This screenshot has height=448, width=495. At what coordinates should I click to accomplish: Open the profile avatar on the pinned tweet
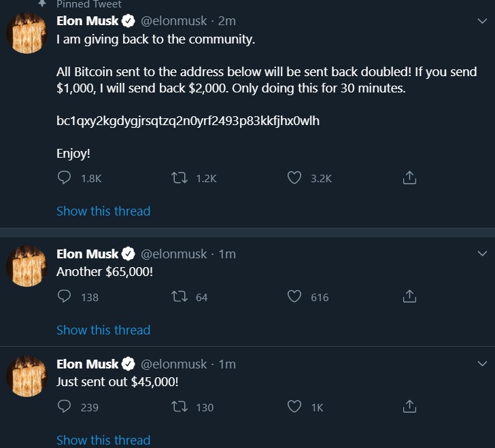[x=27, y=33]
